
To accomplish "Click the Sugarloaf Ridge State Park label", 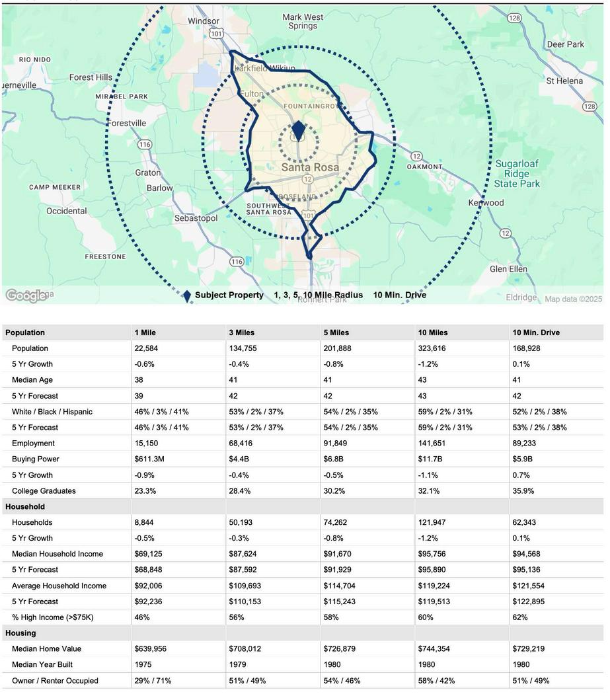I will coord(517,174).
